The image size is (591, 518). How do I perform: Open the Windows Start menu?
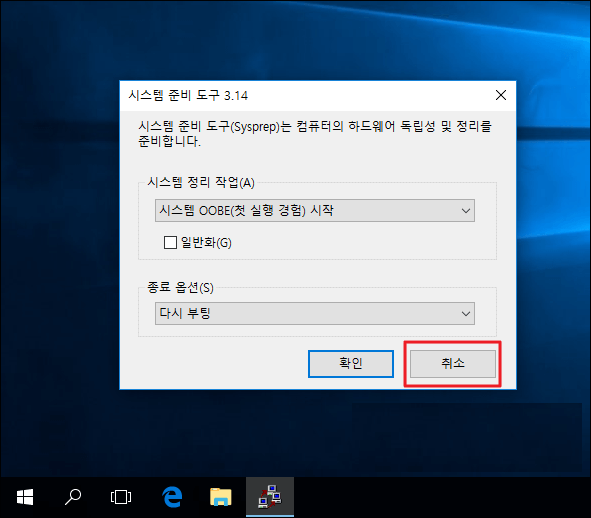coord(25,497)
